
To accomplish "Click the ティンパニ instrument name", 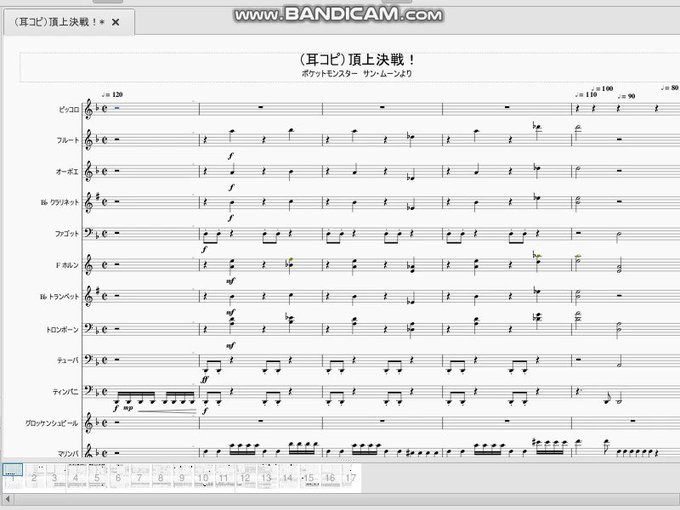I will coord(66,392).
